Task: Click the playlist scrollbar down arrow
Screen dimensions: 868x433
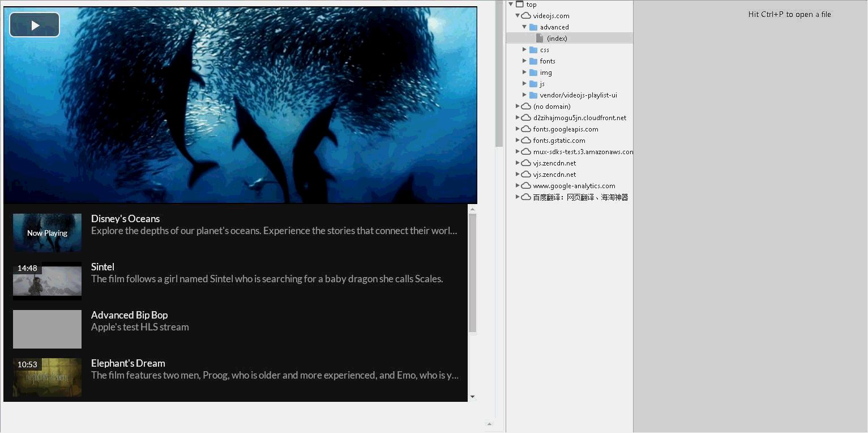Action: tap(472, 397)
